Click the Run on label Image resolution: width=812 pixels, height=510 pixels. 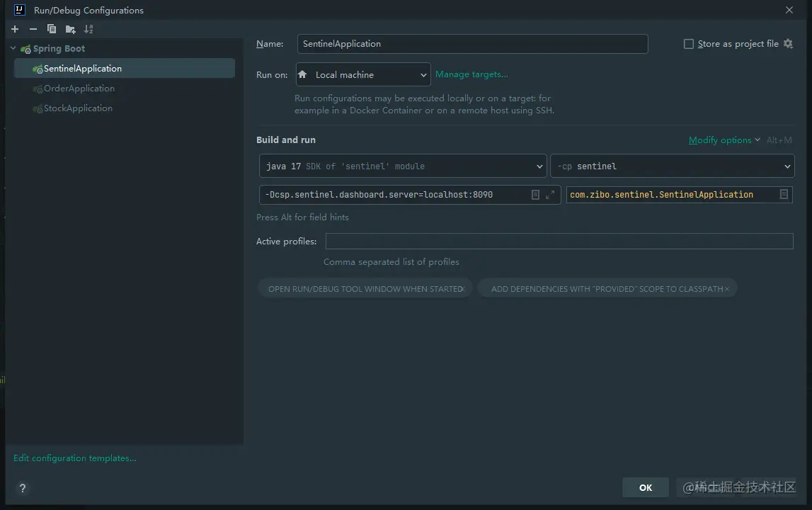[272, 74]
